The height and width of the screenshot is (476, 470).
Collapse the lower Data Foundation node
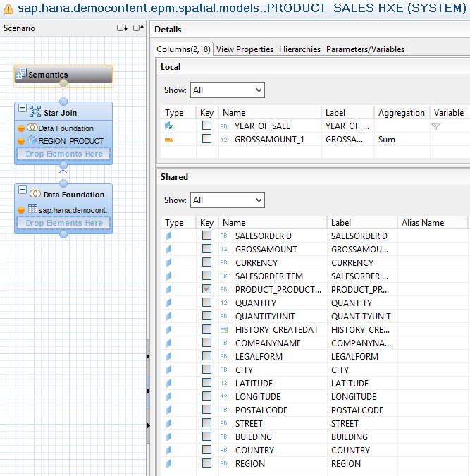[23, 190]
